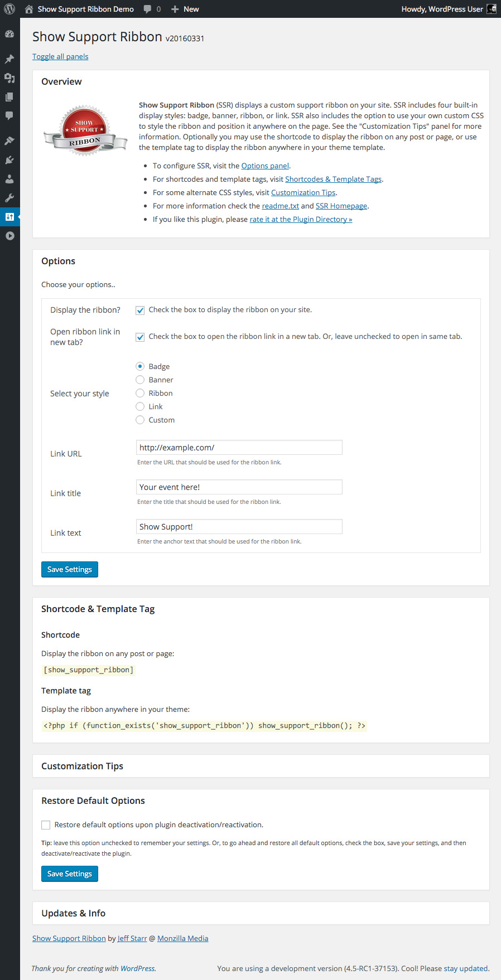Open the Plugins plug icon
Viewport: 501px width, 980px height.
(x=9, y=160)
